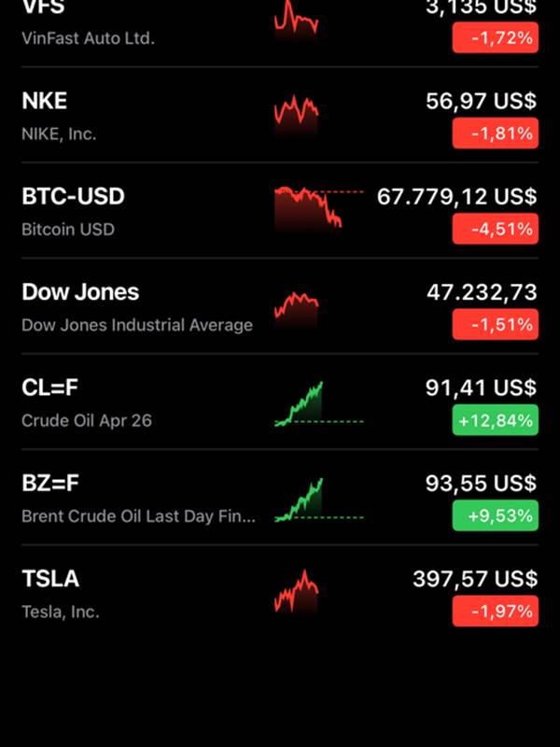The width and height of the screenshot is (560, 747).
Task: Toggle the Tesla -1,97% change badge
Action: 495,612
